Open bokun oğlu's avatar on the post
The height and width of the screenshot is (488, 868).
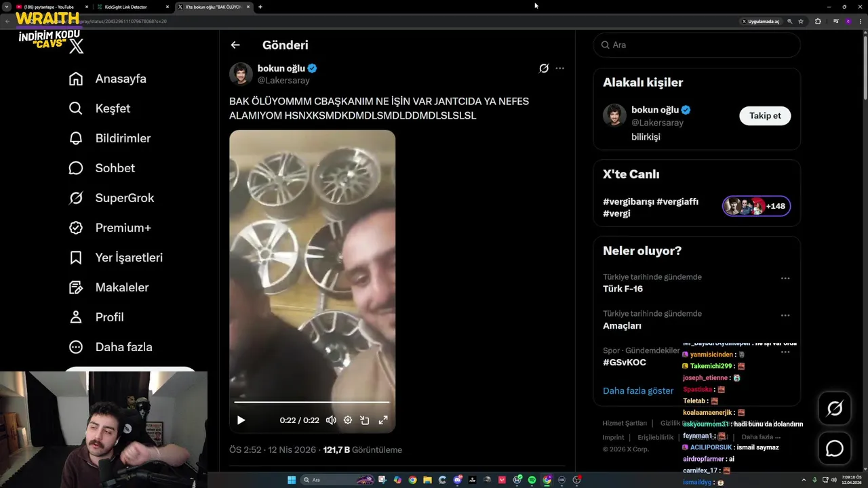point(241,74)
